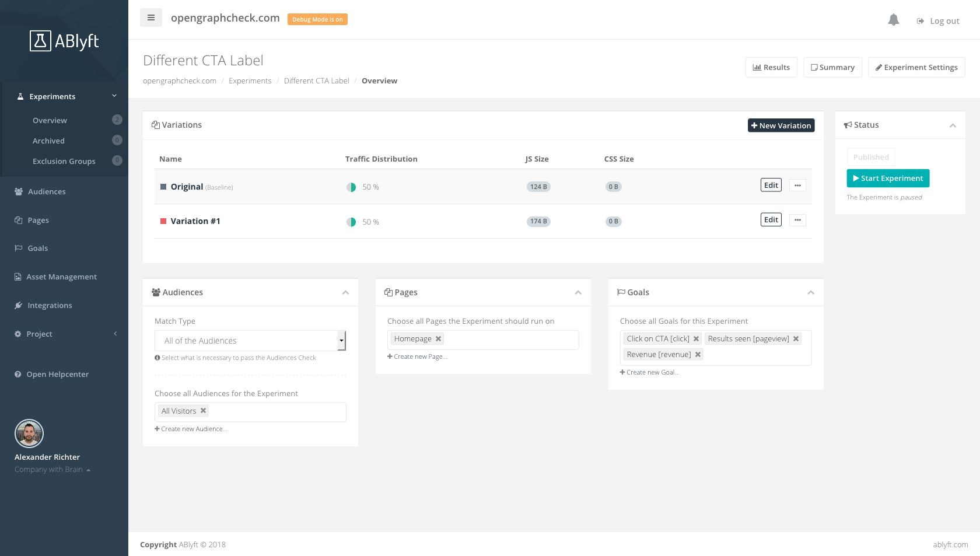Collapse the Status panel

point(953,125)
